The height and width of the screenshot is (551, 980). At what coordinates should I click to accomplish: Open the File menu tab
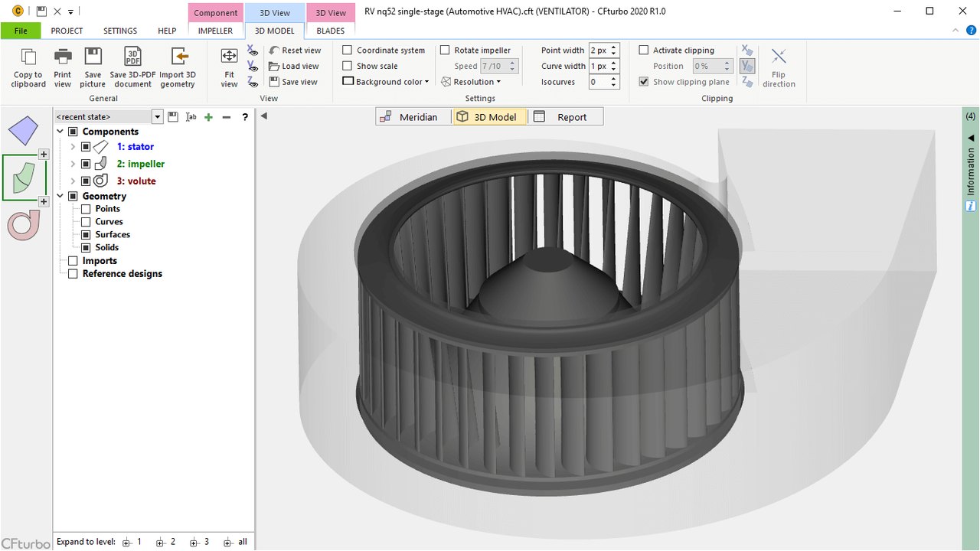(21, 31)
